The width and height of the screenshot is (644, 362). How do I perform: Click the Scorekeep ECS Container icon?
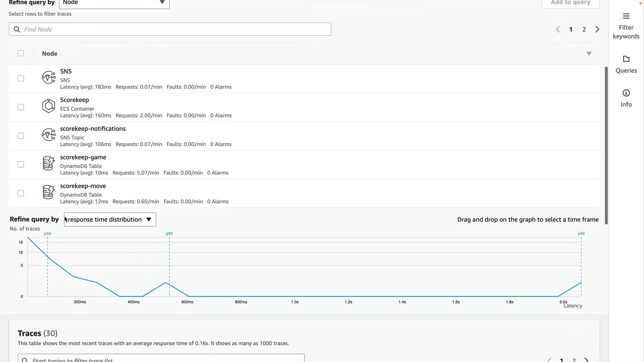(48, 106)
